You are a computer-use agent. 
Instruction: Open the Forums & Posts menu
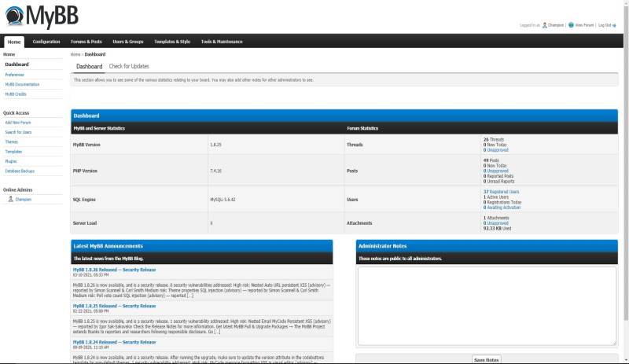pos(86,42)
